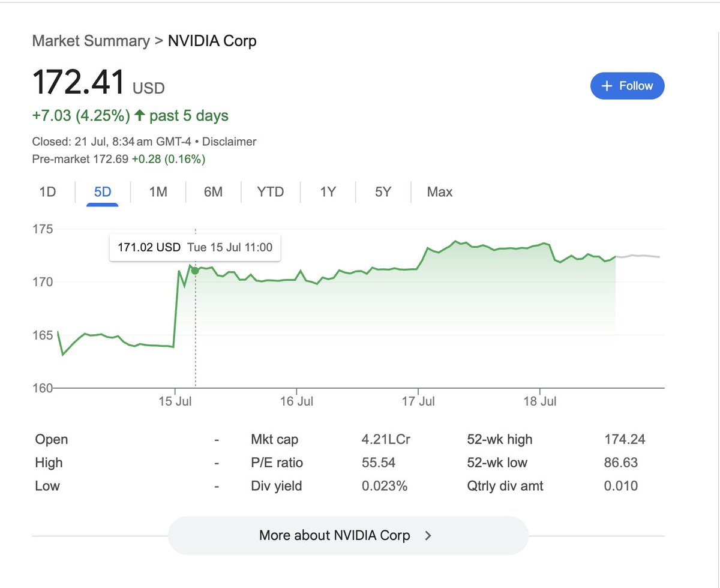720x588 pixels.
Task: Switch to the 1M chart range
Action: tap(158, 192)
